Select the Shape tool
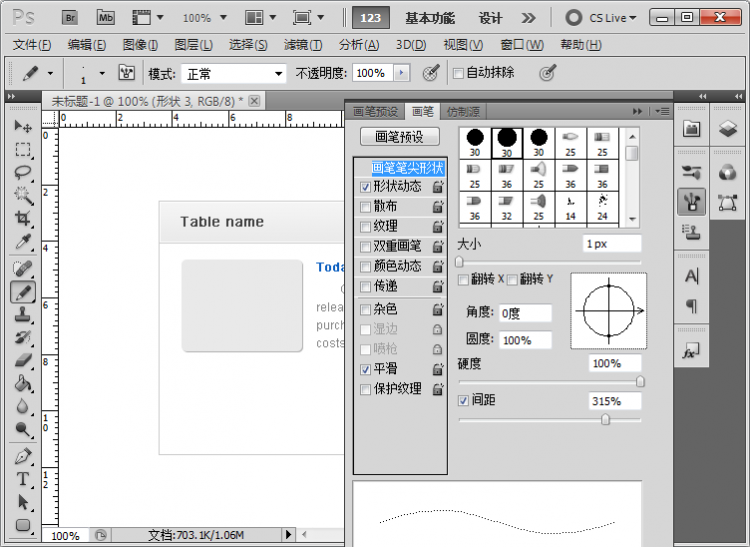Viewport: 750px width, 547px height. pos(22,525)
